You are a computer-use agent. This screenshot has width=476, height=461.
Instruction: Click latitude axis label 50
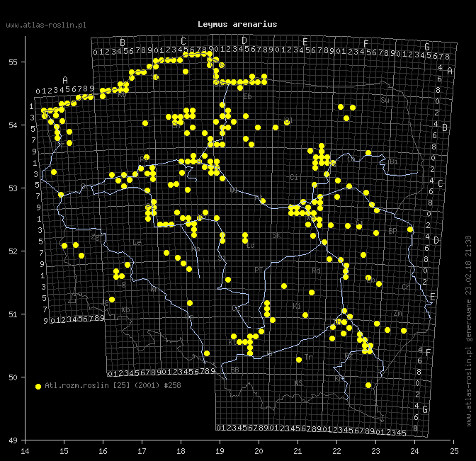13,377
